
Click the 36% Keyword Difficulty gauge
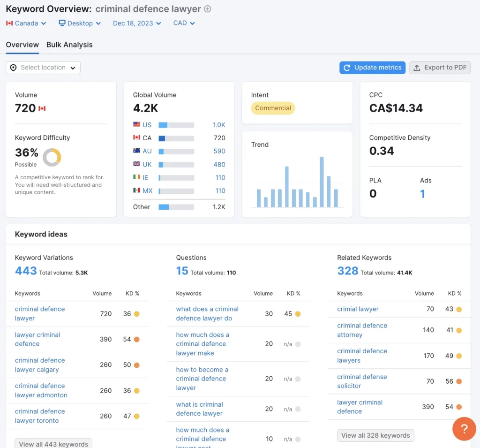pyautogui.click(x=52, y=157)
